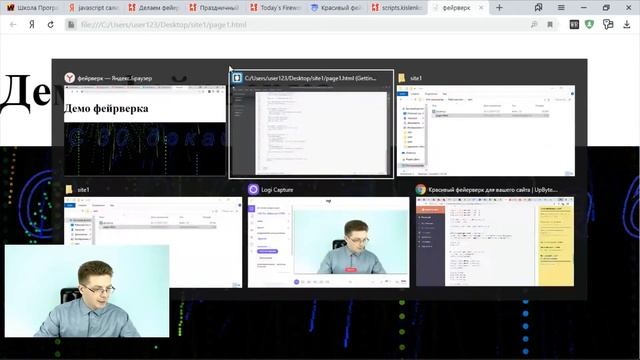Viewport: 640px width, 360px height.
Task: Switch to the Школа Програ... browser tab
Action: (x=32, y=7)
